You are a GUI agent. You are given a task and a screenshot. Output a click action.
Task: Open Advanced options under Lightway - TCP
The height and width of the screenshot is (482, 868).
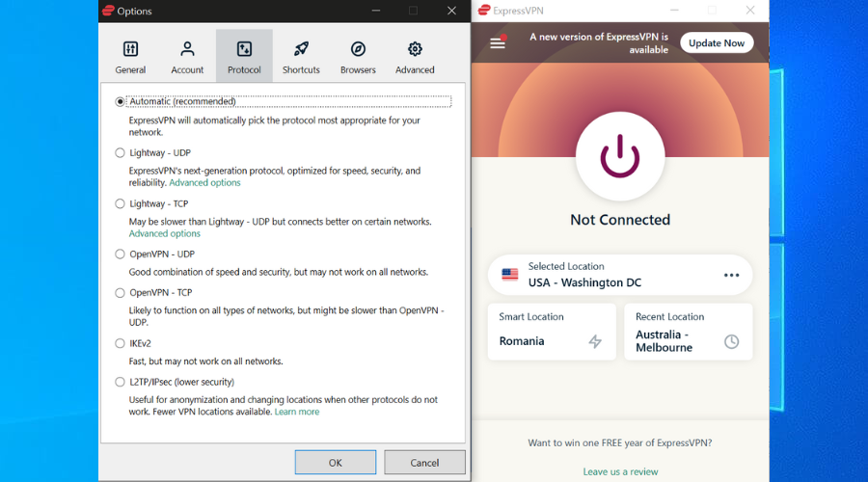point(164,233)
